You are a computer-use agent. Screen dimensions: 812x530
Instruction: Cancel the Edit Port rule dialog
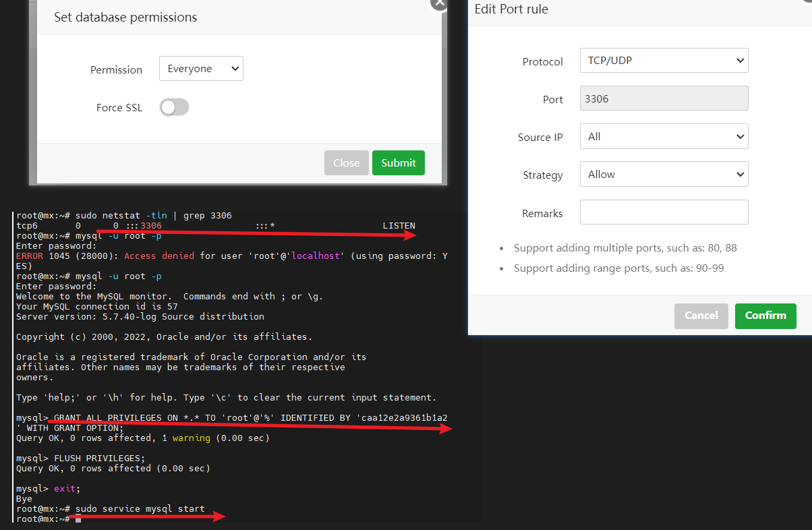click(x=701, y=316)
